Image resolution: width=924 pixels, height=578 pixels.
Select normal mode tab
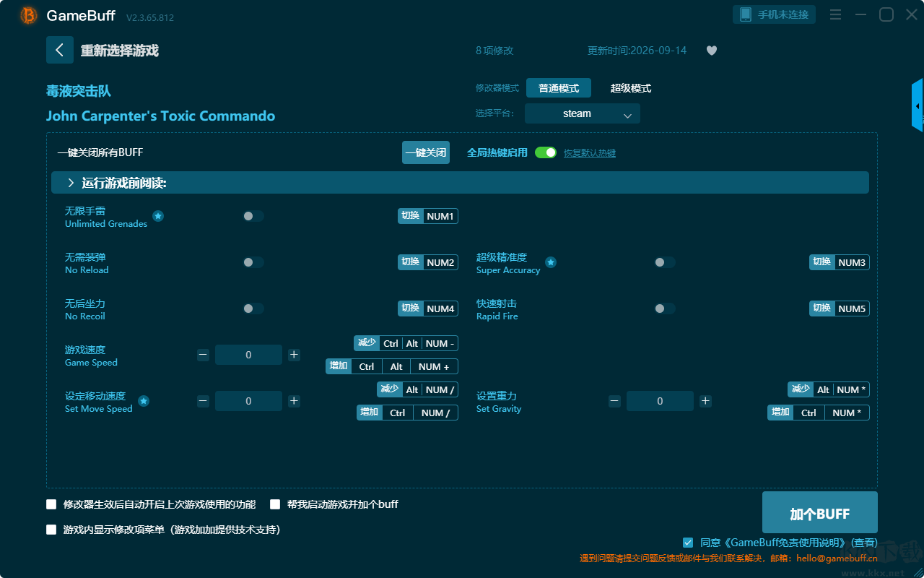559,88
